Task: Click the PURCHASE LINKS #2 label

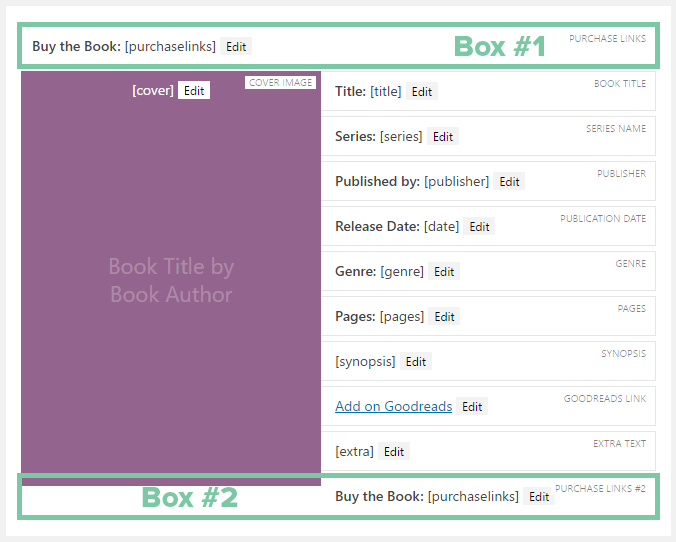Action: click(600, 489)
